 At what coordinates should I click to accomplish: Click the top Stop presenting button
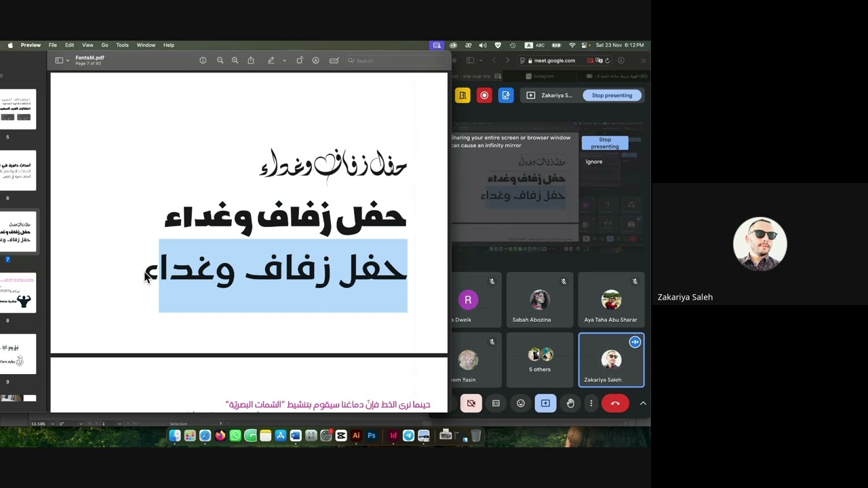coord(612,96)
